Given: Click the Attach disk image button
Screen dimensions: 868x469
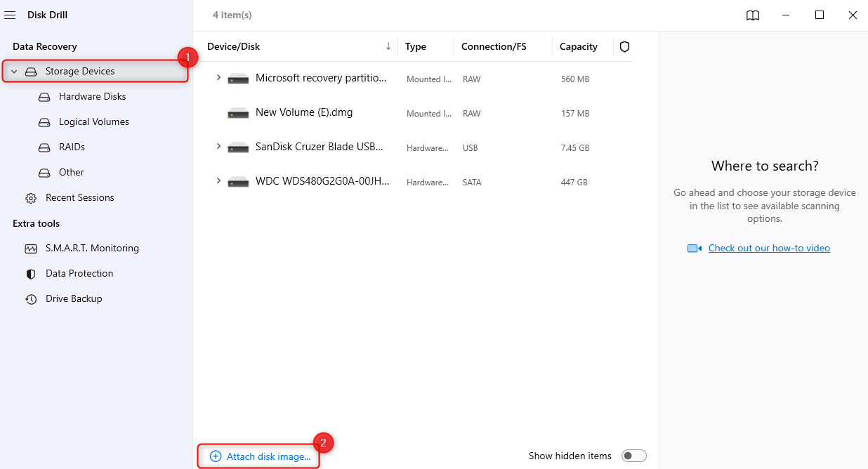Looking at the screenshot, I should click(x=258, y=456).
